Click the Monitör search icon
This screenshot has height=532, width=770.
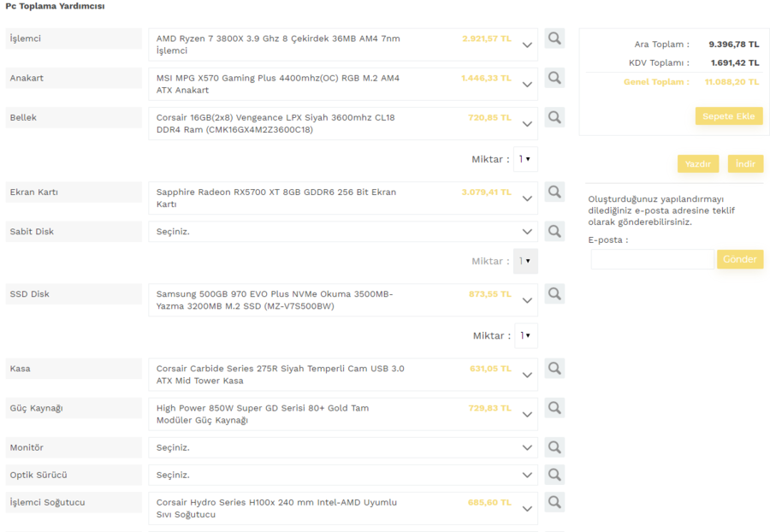554,447
